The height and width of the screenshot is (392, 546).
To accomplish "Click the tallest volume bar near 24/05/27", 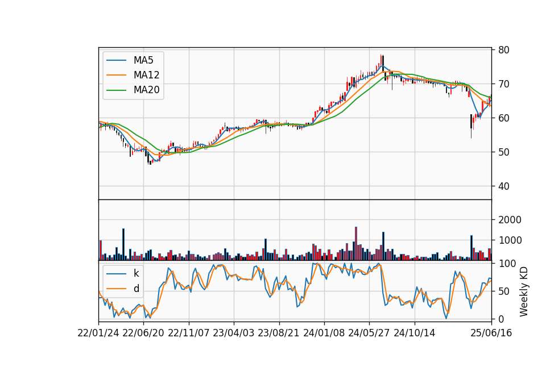I will pyautogui.click(x=356, y=244).
